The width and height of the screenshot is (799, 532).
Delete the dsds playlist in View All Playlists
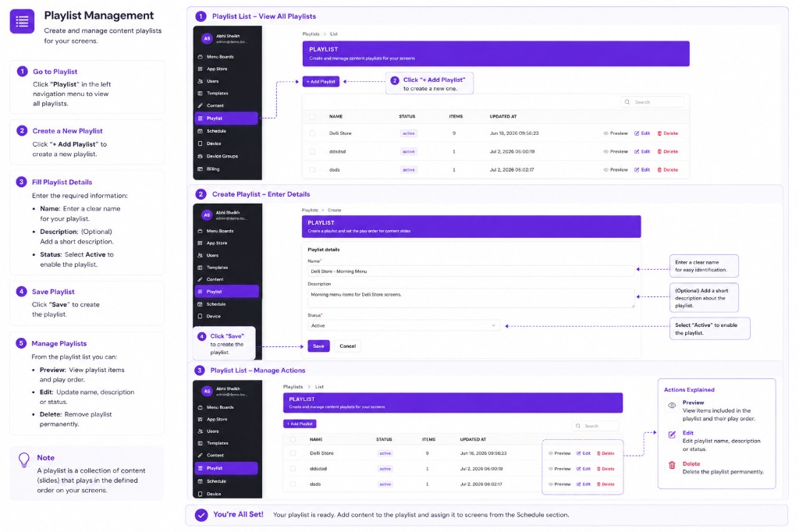(668, 170)
